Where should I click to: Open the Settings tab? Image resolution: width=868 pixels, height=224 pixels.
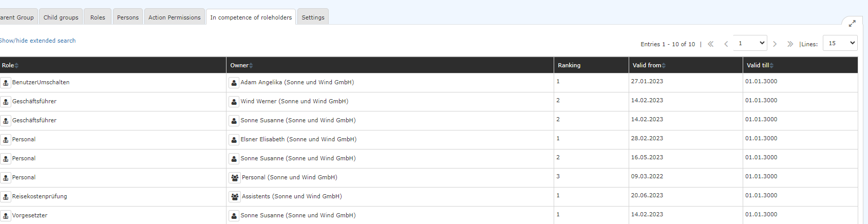[x=313, y=17]
